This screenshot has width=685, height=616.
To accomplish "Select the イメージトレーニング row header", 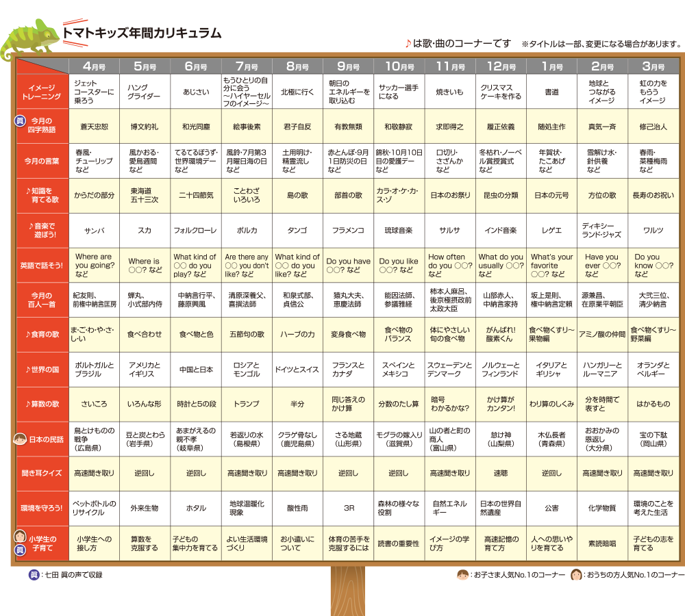I will click(42, 92).
